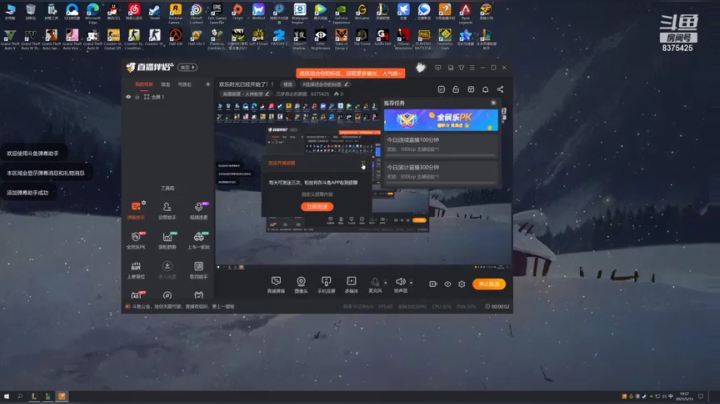Select the 今日连续直播100分钟 task
The width and height of the screenshot is (720, 404).
[x=441, y=145]
